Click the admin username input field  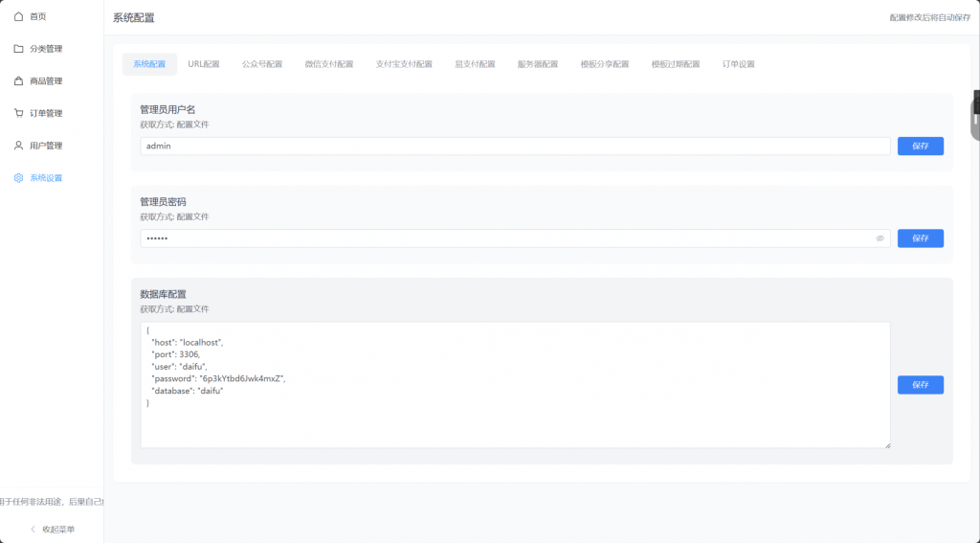tap(515, 147)
